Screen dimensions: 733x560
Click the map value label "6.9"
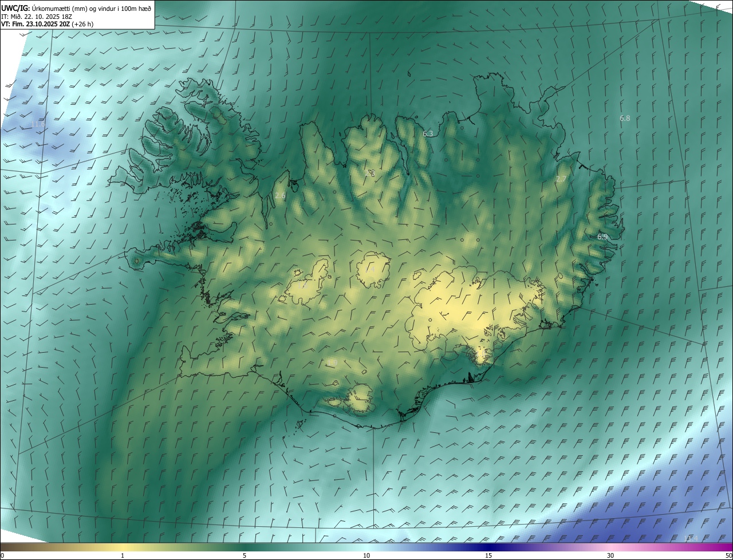click(x=602, y=236)
